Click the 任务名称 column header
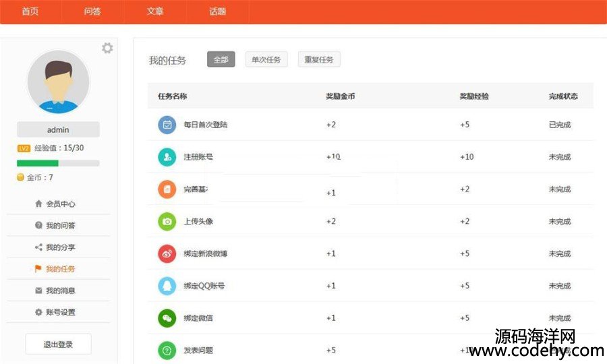The image size is (607, 364). tap(173, 96)
